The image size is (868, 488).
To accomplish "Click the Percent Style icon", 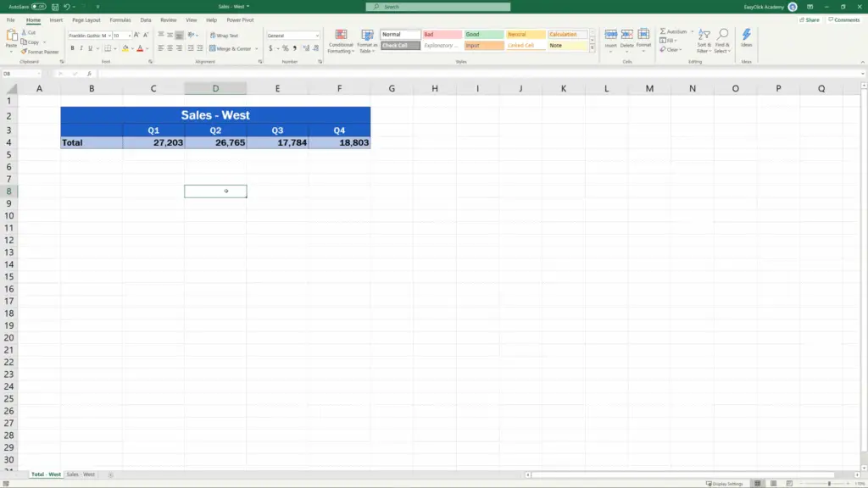I will (285, 48).
